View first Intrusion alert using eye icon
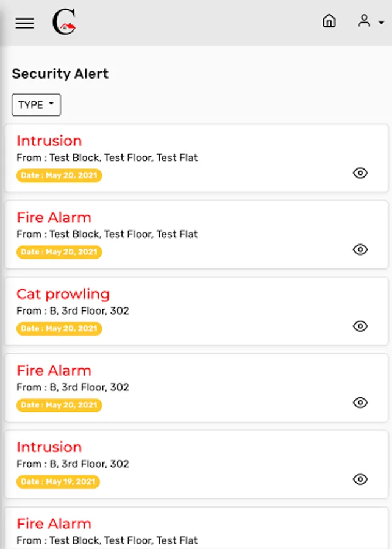The image size is (392, 549). coord(360,173)
